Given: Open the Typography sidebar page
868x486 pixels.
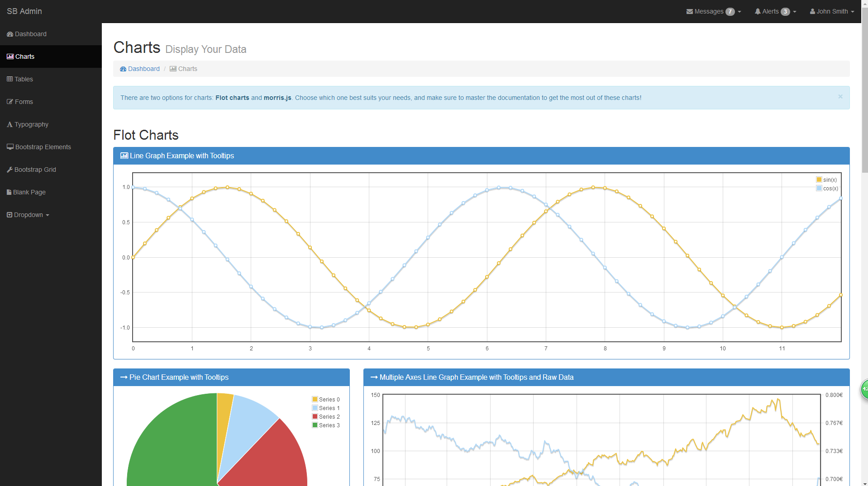Looking at the screenshot, I should (x=51, y=124).
